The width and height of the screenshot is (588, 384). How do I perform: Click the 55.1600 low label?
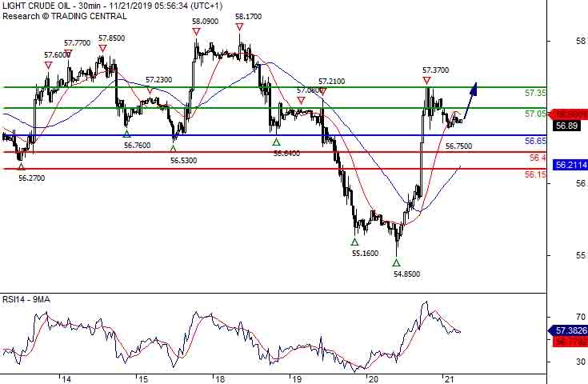point(366,254)
